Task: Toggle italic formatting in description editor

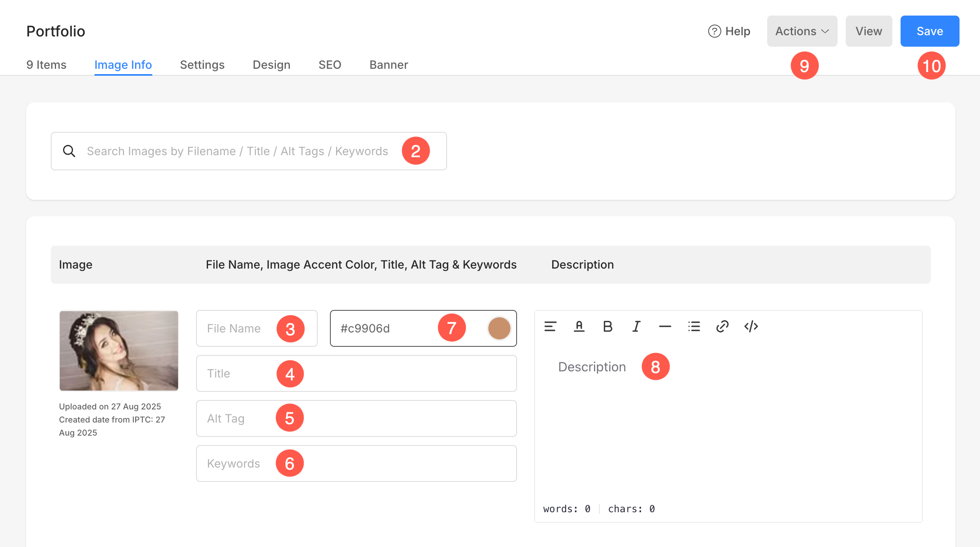Action: (x=636, y=326)
